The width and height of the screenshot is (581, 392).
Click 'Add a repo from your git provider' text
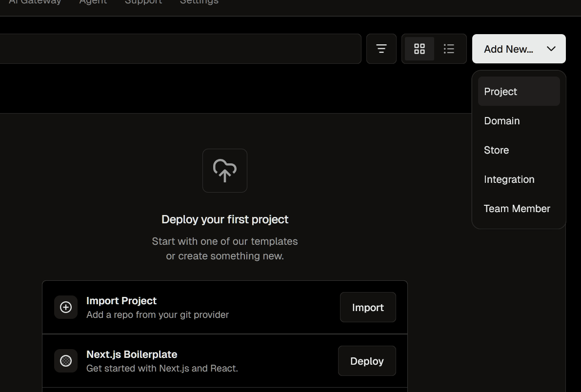[158, 314]
